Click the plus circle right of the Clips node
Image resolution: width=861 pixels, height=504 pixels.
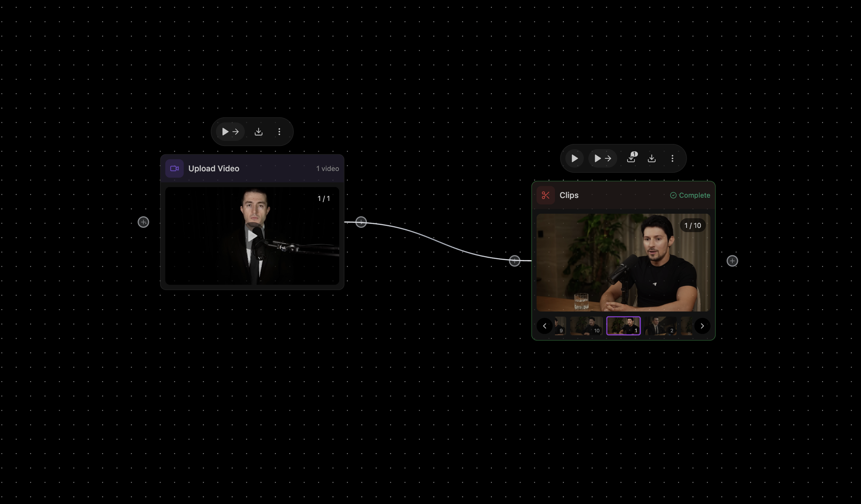point(732,261)
